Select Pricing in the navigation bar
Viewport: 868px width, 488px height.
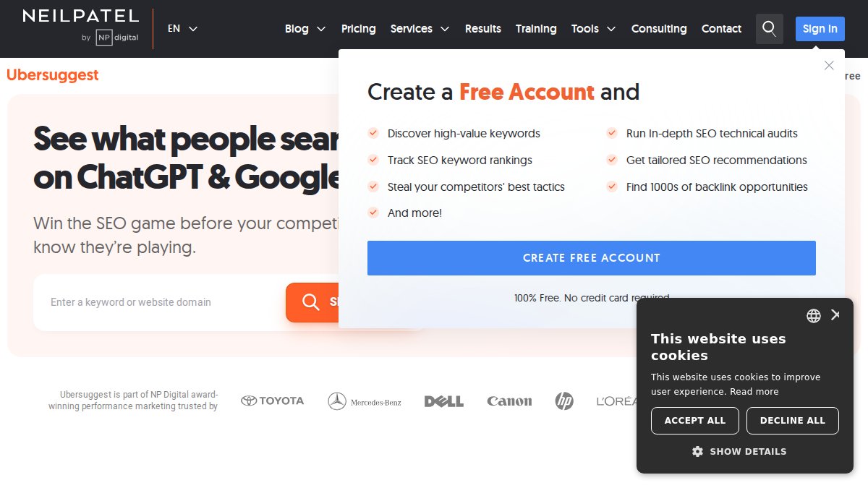[x=358, y=29]
